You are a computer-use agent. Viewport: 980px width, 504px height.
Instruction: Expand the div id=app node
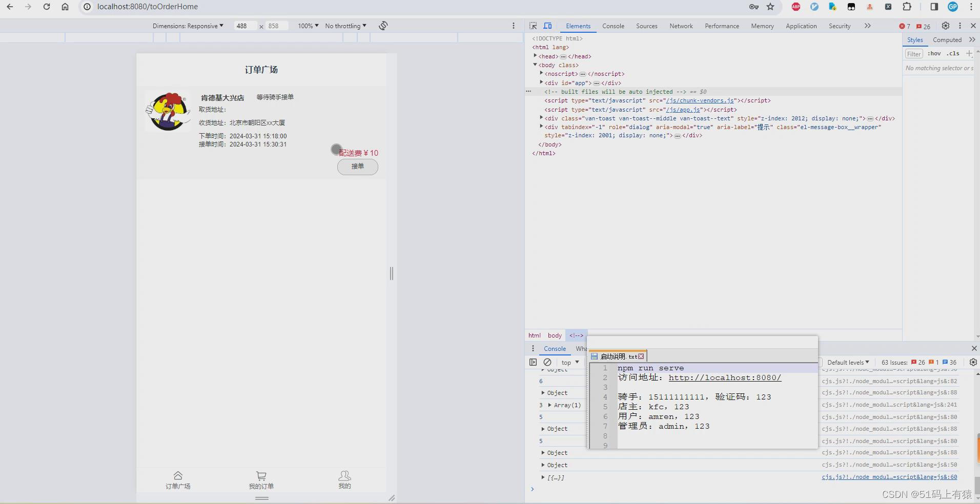click(x=541, y=82)
